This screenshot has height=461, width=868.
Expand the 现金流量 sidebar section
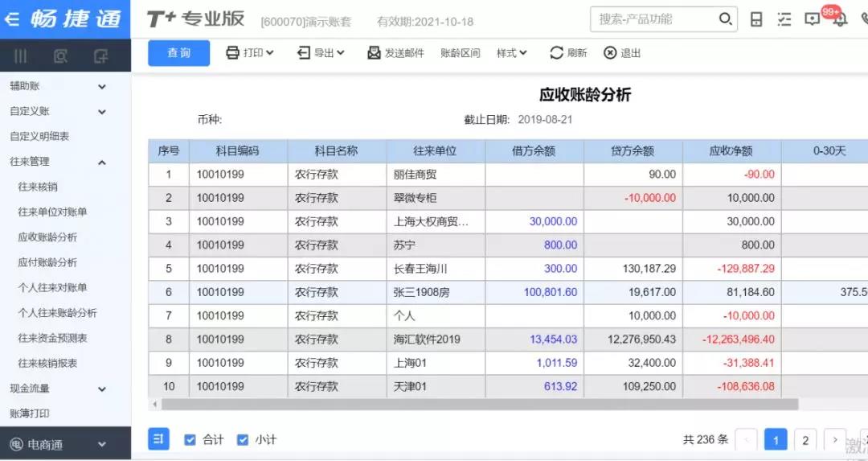101,389
